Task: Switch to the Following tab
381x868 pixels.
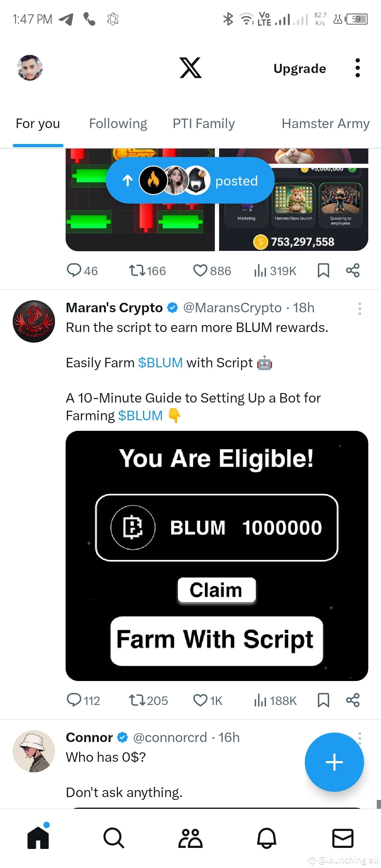Action: 118,123
